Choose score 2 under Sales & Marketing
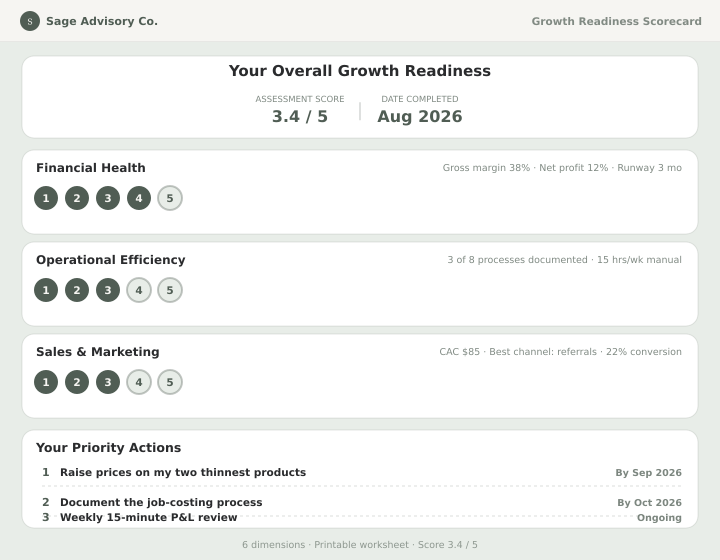The width and height of the screenshot is (720, 560). 77,382
